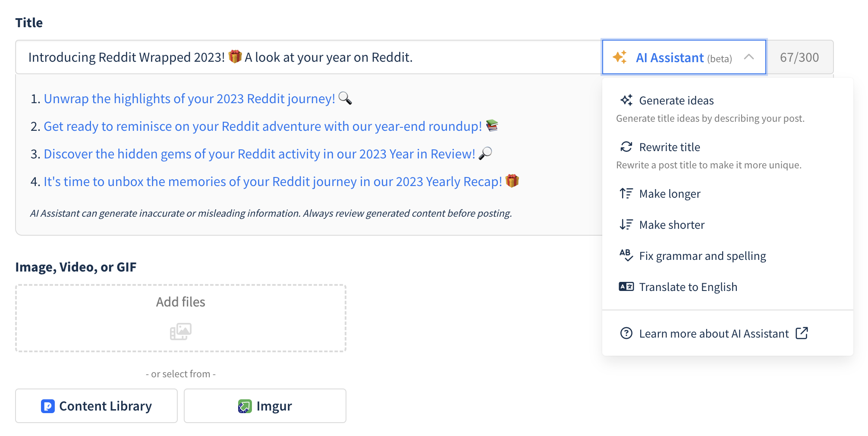This screenshot has width=868, height=436.
Task: Click the Make longer arrow icon
Action: (x=626, y=193)
